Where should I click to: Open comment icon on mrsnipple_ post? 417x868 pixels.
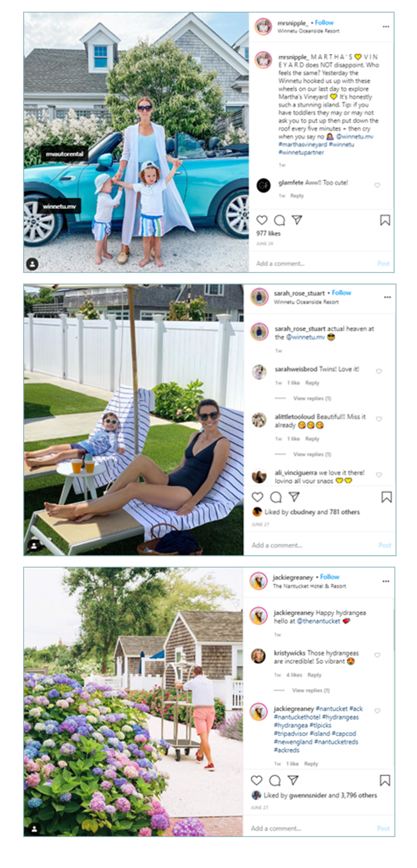[279, 220]
